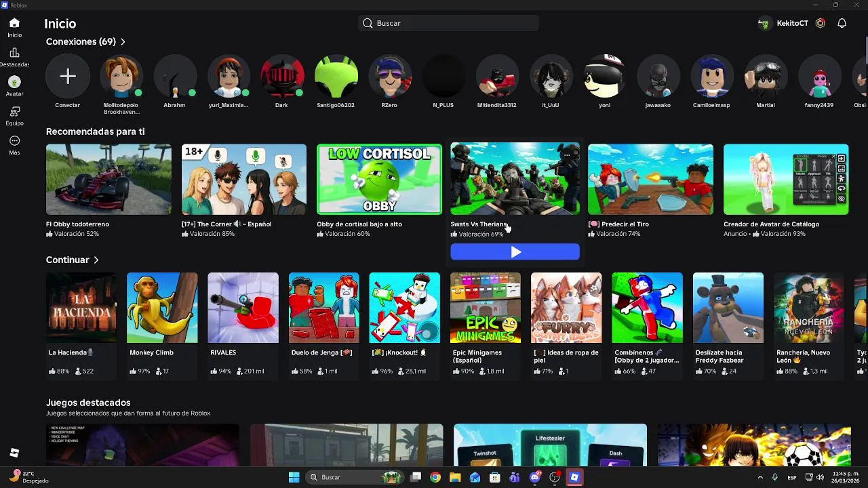This screenshot has width=868, height=488.
Task: Open KekitoCT profile avatar
Action: click(765, 23)
